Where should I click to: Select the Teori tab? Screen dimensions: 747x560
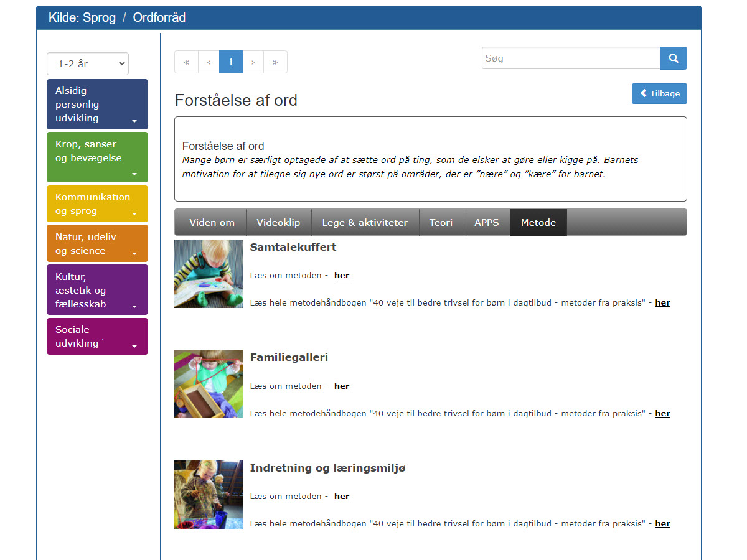(441, 222)
